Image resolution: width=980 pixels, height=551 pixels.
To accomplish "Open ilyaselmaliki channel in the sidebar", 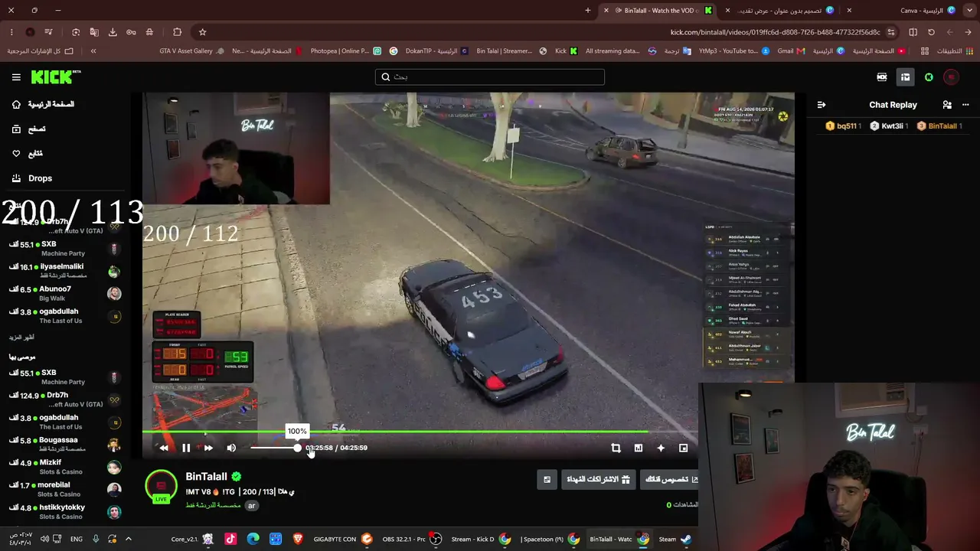I will click(x=65, y=271).
